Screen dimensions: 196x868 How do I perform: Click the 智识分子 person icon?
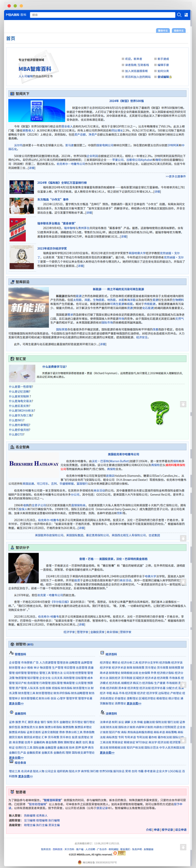coord(12,548)
